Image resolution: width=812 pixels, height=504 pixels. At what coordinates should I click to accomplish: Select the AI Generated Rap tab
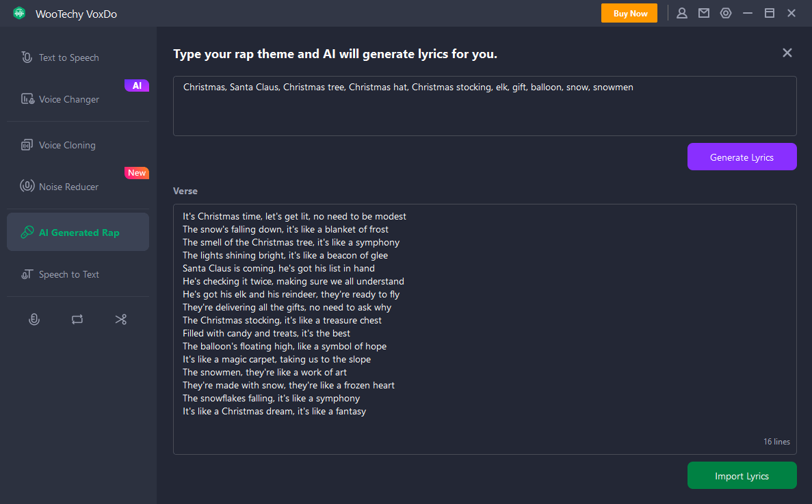pyautogui.click(x=78, y=233)
